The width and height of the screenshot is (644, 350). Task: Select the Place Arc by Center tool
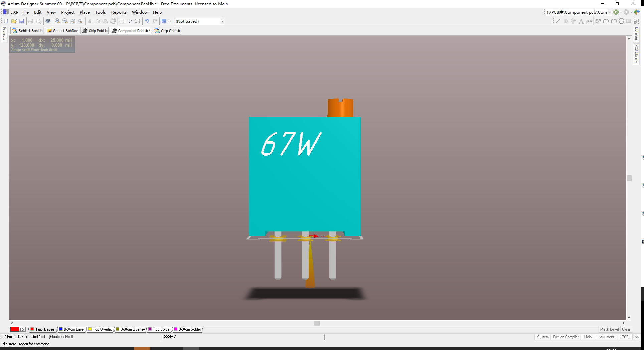click(598, 21)
